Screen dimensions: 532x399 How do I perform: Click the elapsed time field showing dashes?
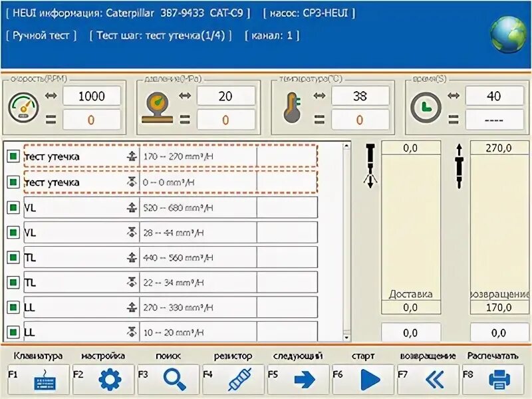click(x=494, y=120)
